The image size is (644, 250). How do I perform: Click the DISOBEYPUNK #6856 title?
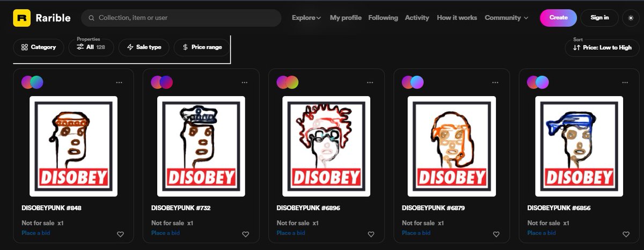click(x=559, y=208)
